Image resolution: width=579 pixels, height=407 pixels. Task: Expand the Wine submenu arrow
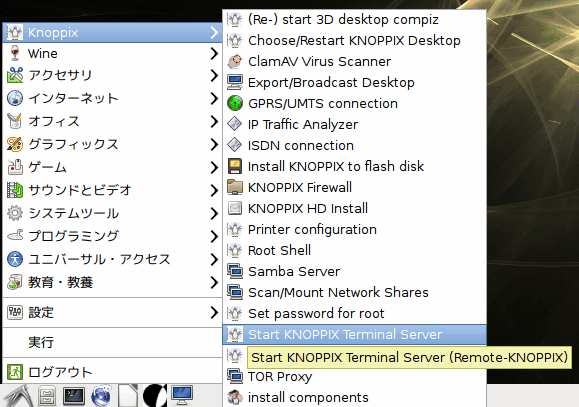pos(214,54)
